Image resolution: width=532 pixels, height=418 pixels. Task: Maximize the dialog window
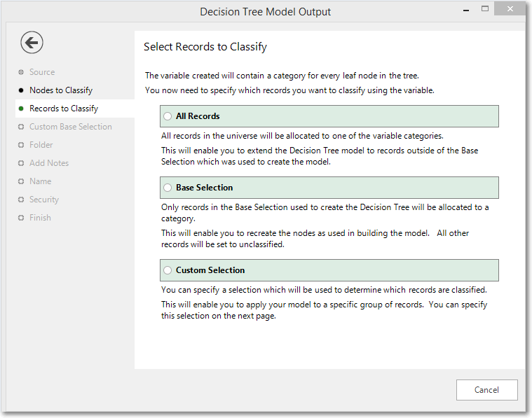point(485,9)
